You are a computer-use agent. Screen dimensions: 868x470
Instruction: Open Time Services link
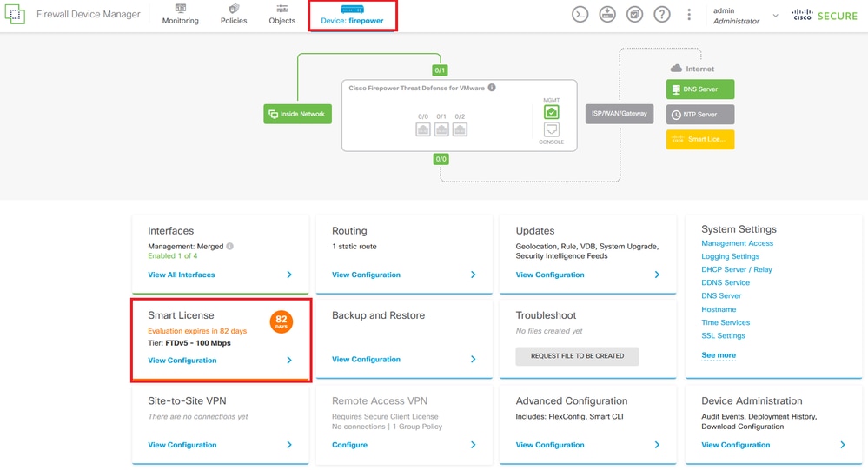(726, 322)
